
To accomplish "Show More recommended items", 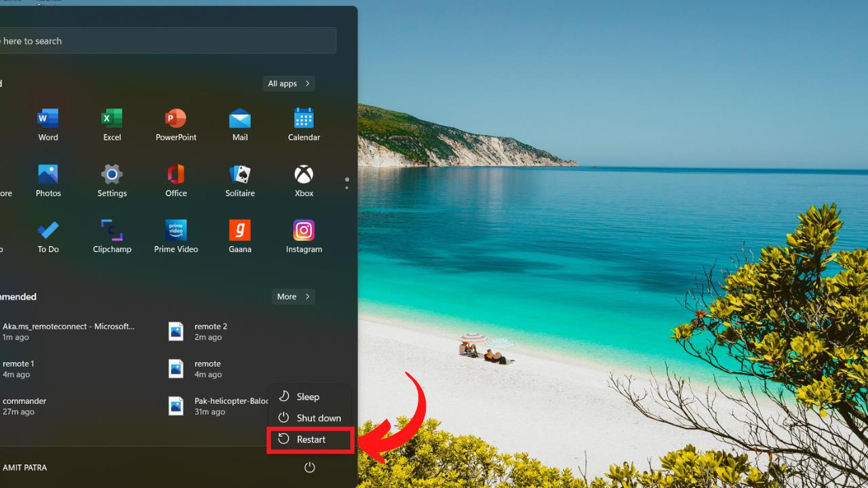I will pyautogui.click(x=293, y=296).
